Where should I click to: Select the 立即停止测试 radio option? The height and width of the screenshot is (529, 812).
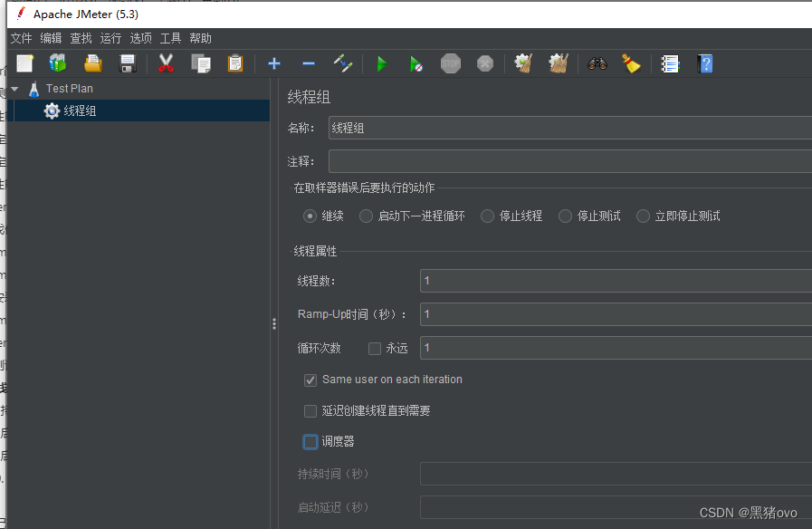click(643, 216)
